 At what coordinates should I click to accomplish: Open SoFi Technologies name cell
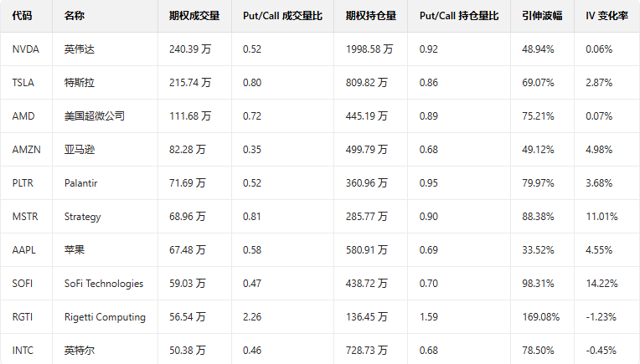[103, 284]
